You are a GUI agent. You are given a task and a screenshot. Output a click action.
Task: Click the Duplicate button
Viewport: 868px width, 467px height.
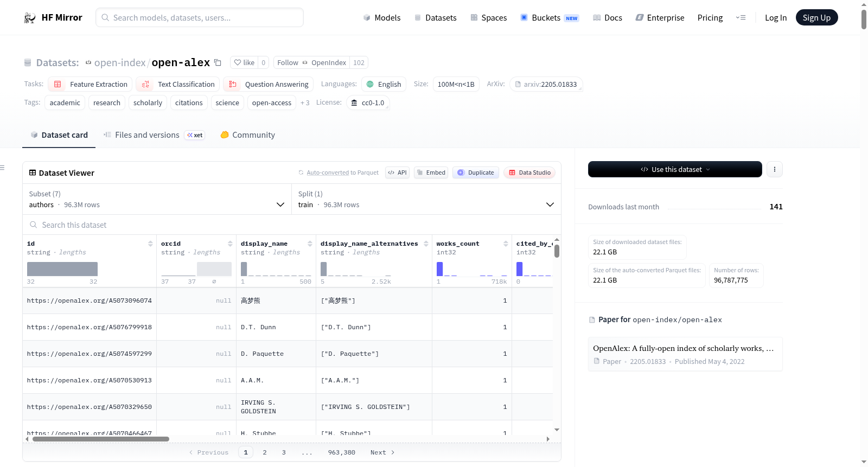point(476,172)
